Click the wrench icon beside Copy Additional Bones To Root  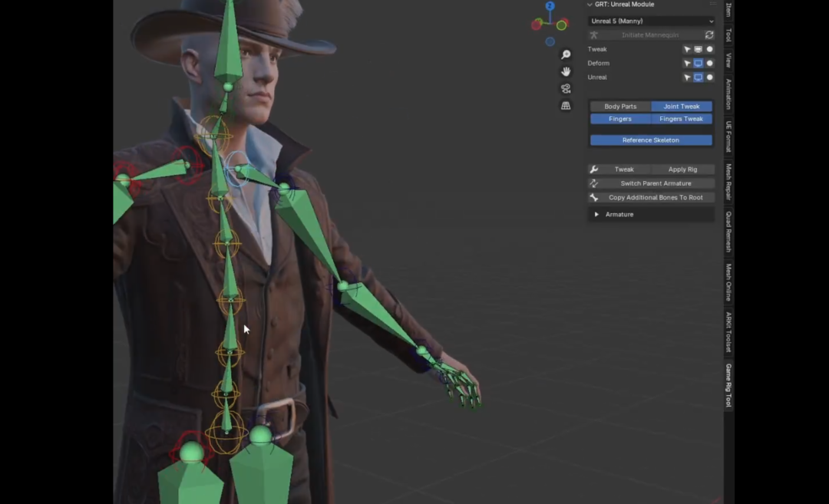593,197
